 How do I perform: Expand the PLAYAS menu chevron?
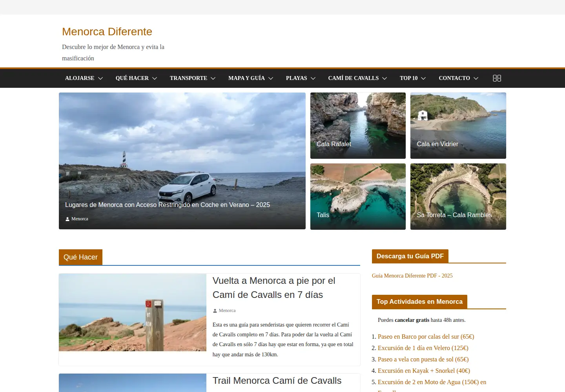[x=313, y=78]
